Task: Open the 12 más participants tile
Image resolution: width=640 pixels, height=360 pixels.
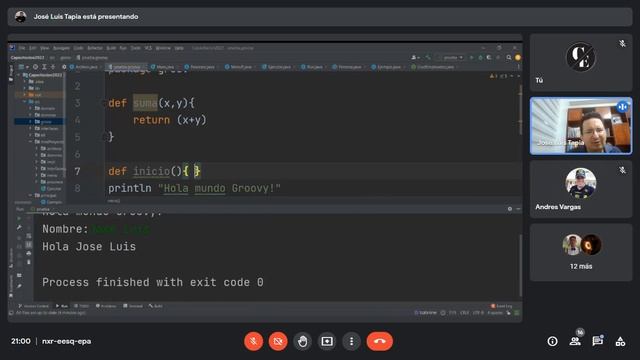Action: coord(581,252)
